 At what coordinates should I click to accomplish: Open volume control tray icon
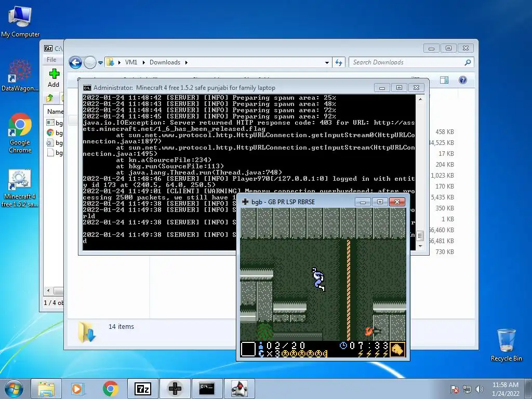[479, 389]
